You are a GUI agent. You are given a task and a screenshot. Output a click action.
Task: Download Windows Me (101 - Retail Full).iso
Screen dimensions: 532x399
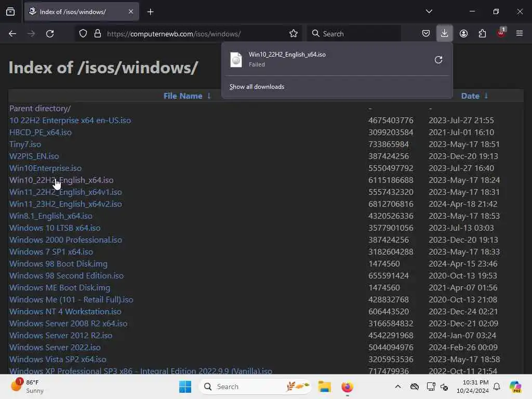coord(71,300)
